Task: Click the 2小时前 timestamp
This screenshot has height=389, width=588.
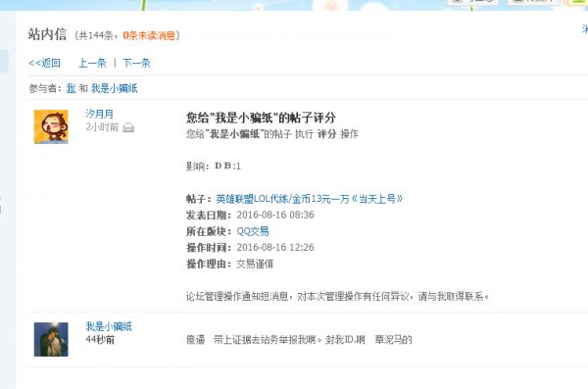Action: (x=102, y=127)
